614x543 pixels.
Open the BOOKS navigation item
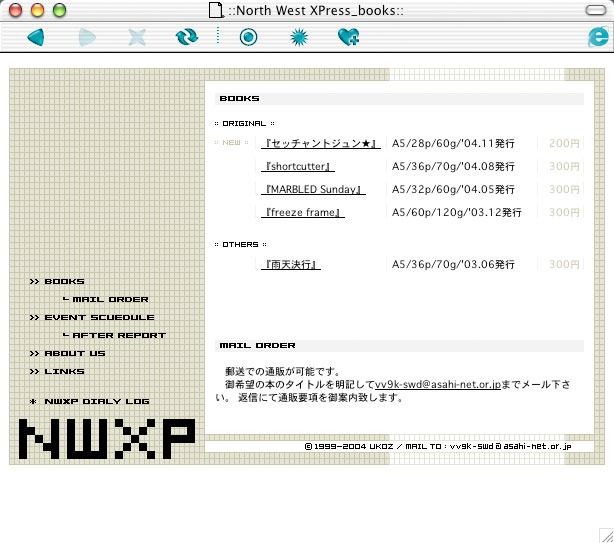64,282
